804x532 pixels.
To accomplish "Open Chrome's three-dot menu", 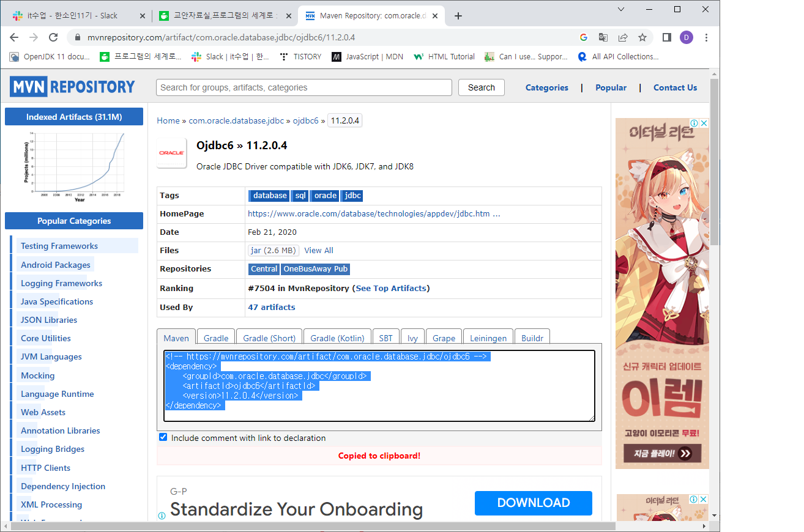I will [x=707, y=37].
